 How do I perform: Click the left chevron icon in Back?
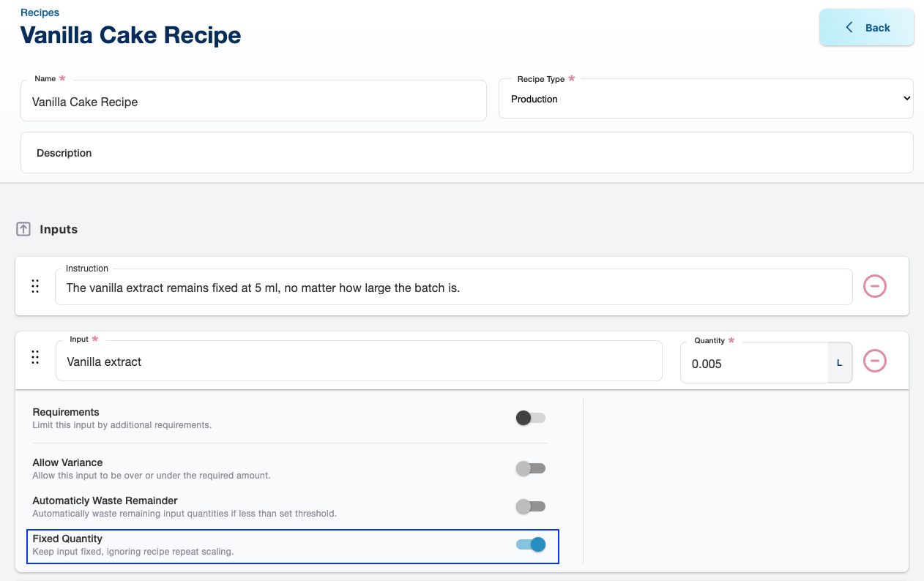click(x=849, y=28)
